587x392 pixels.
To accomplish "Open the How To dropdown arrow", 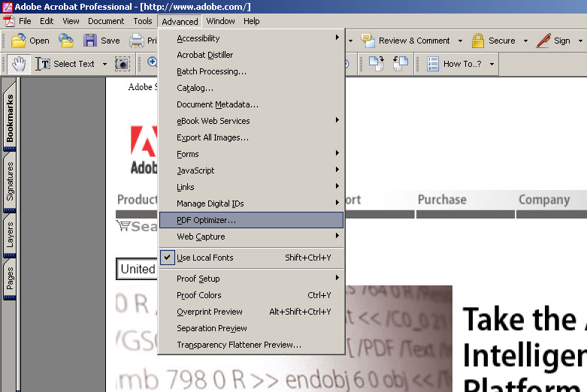I will (x=492, y=65).
